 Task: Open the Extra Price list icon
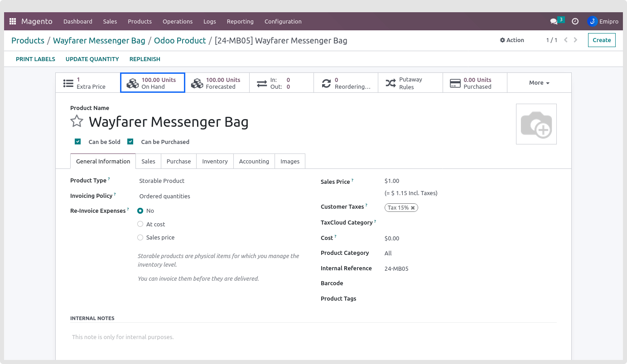(x=68, y=83)
